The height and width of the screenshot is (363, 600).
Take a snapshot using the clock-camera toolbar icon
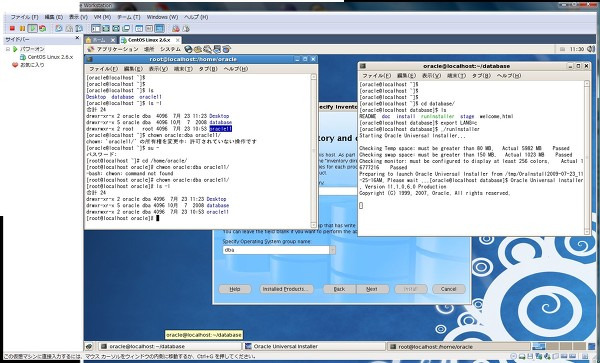(59, 29)
